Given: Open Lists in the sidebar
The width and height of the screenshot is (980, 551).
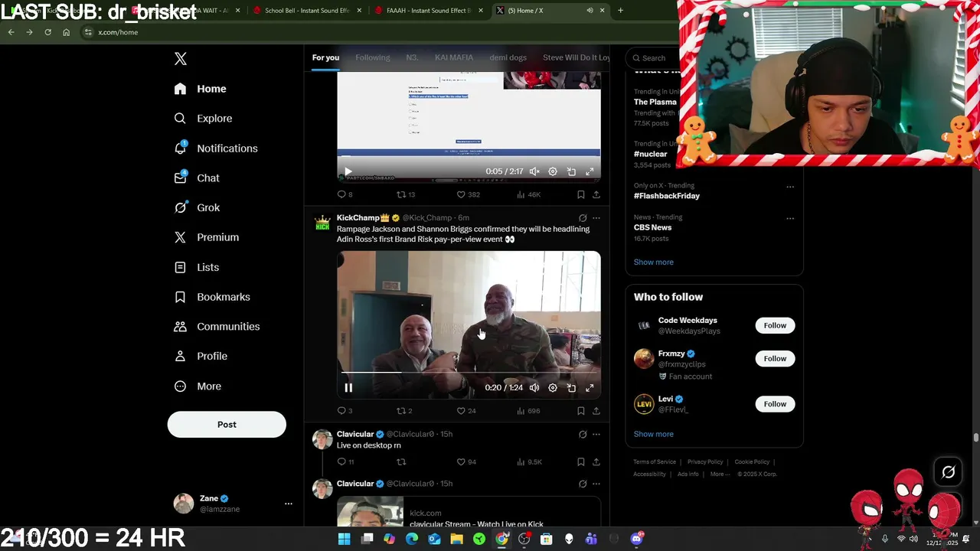Looking at the screenshot, I should point(196,267).
